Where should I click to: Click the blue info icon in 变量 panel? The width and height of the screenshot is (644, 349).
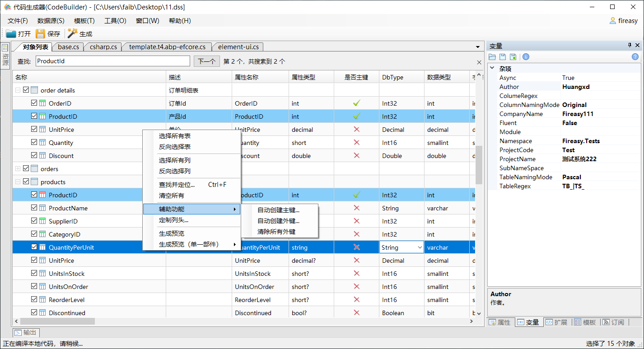click(526, 57)
